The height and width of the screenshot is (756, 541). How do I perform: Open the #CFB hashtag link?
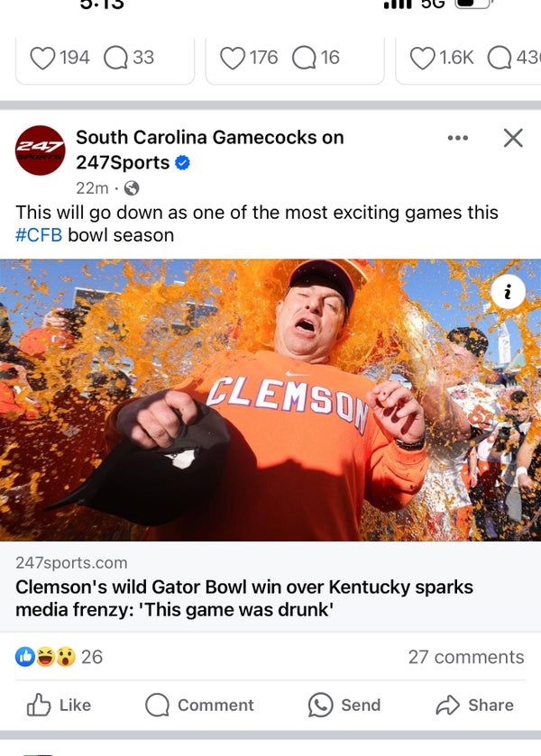point(38,235)
